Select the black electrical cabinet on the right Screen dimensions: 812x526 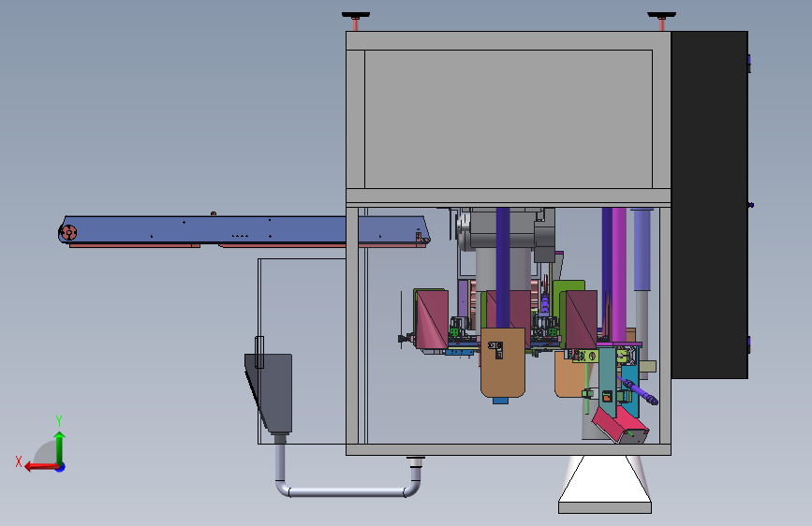click(710, 204)
